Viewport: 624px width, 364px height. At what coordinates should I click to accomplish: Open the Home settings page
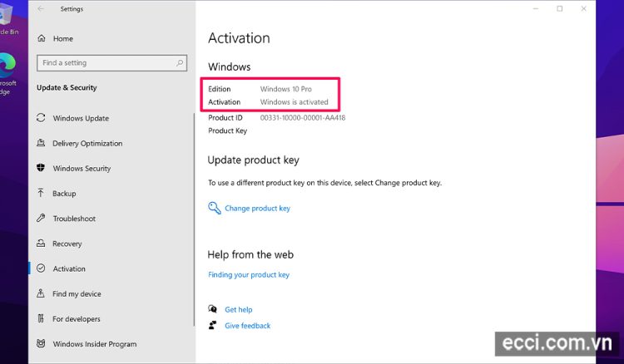(x=63, y=38)
